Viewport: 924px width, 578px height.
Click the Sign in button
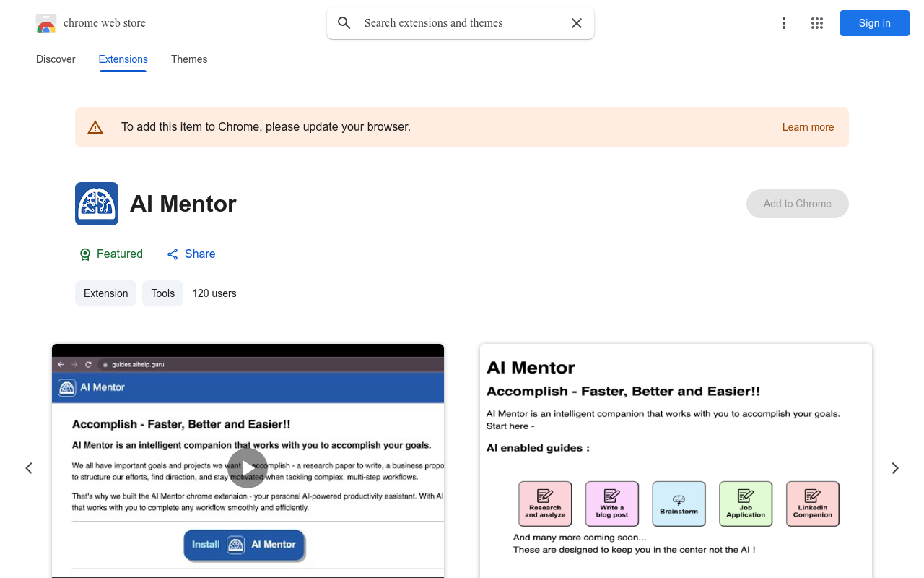tap(875, 23)
